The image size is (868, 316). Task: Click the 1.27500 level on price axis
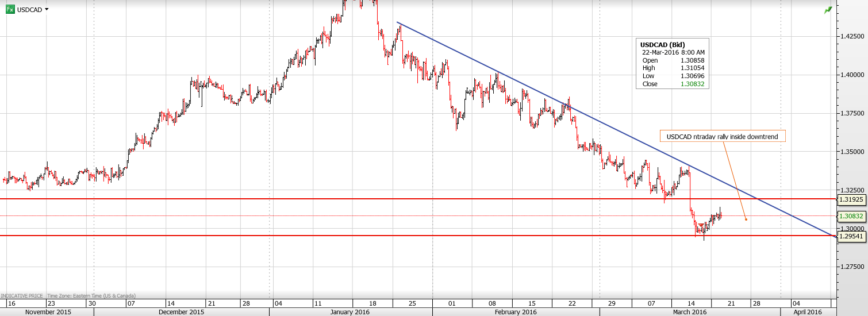point(851,267)
